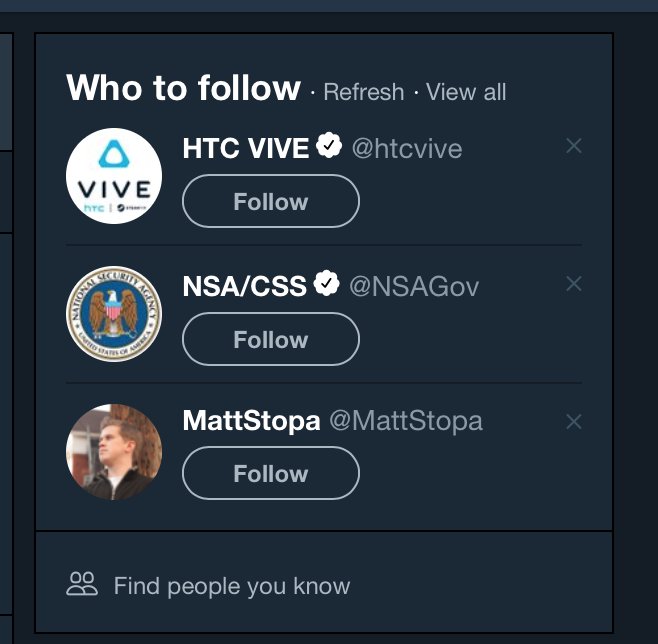Dismiss the NSA/CSS suggestion
Viewport: 658px width, 644px height.
point(574,284)
